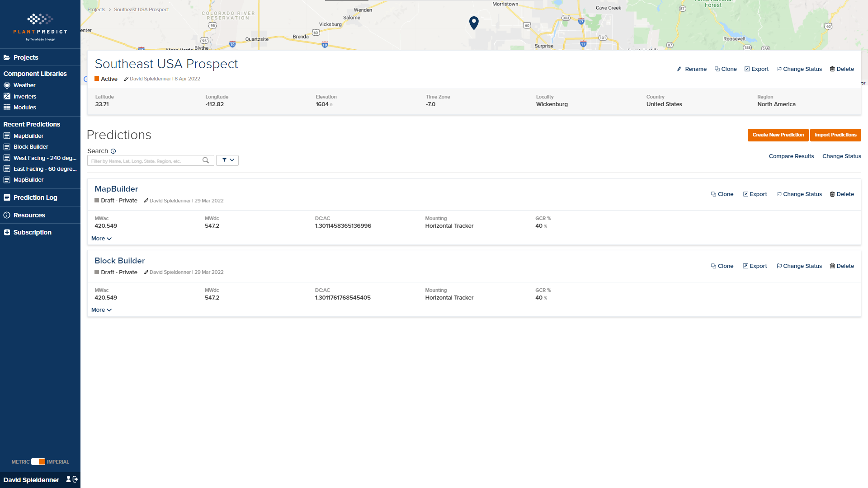
Task: Click the magnifier search icon
Action: pos(206,160)
